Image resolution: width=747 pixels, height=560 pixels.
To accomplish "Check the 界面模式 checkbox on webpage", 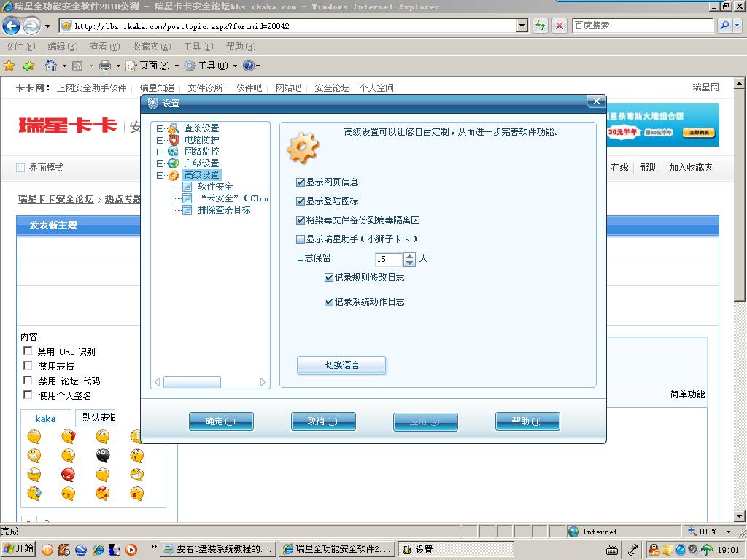I will point(20,168).
